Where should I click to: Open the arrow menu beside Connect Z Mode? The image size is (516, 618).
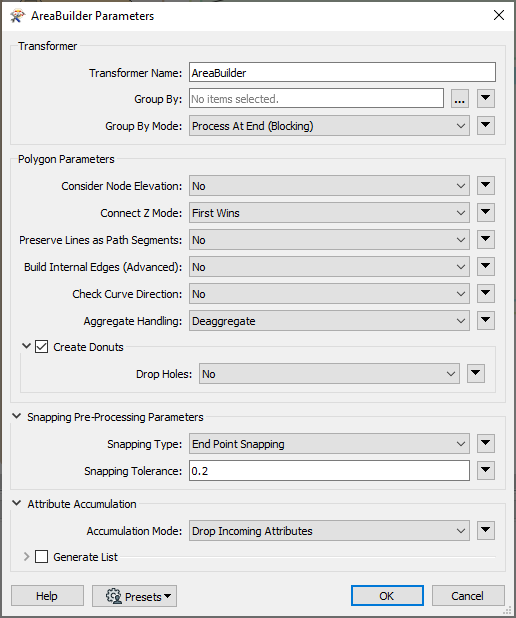click(x=486, y=213)
